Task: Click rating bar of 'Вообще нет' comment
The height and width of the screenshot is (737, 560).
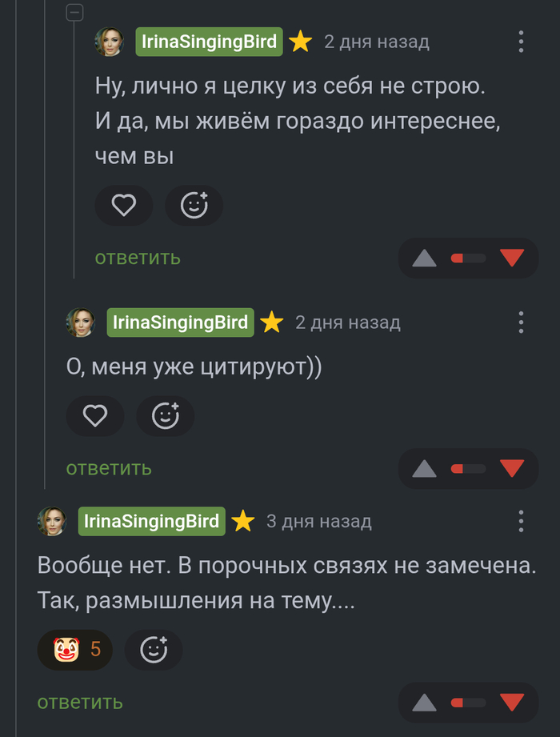Action: click(x=468, y=703)
